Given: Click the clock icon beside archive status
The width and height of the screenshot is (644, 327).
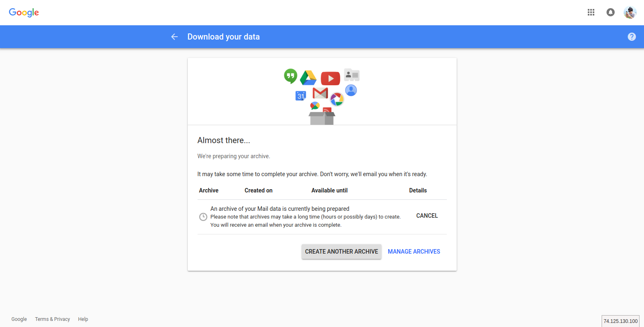Looking at the screenshot, I should 203,217.
